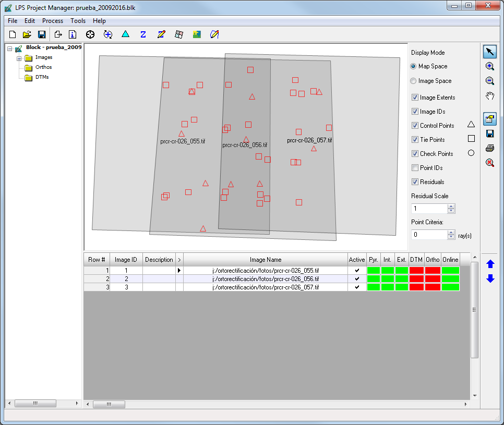Image resolution: width=504 pixels, height=425 pixels.
Task: Click the blue Z DTM extraction icon
Action: pyautogui.click(x=143, y=34)
